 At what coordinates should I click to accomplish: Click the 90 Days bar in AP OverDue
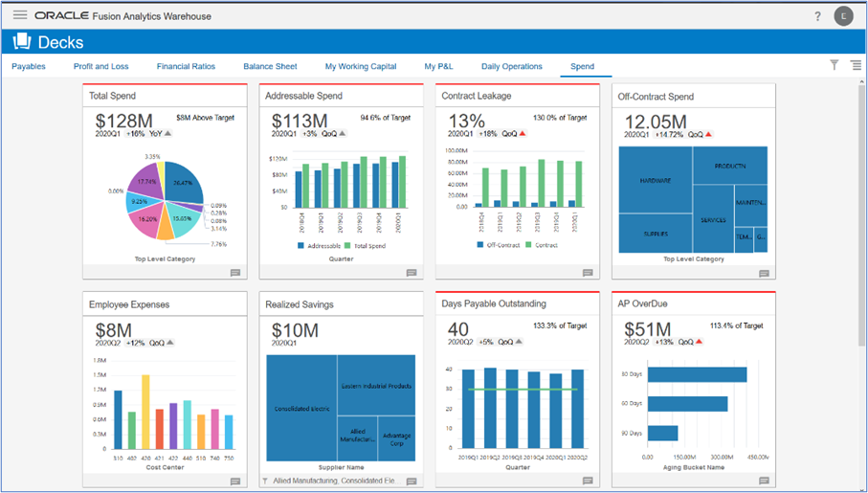(x=662, y=434)
